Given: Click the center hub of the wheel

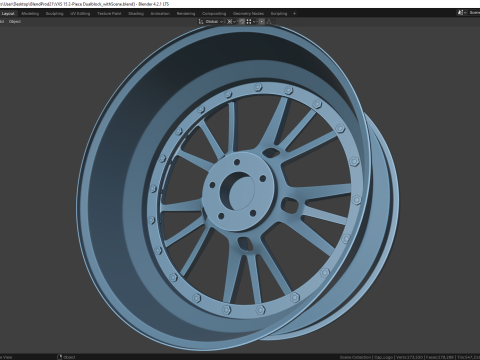Looking at the screenshot, I should coord(238,191).
